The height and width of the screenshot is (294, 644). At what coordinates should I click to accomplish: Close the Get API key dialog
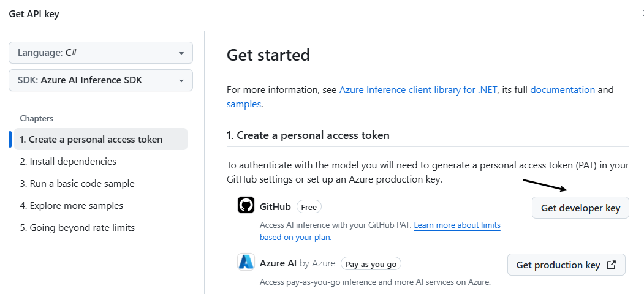coord(642,13)
